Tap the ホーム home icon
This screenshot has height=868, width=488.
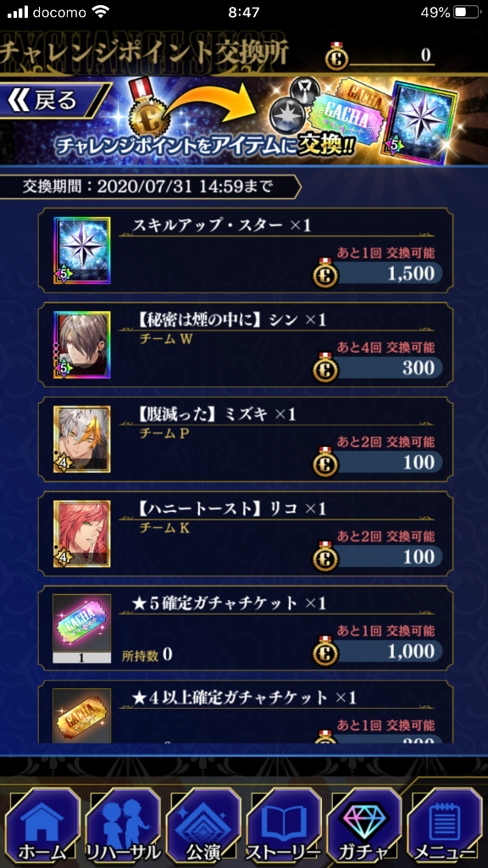tap(42, 827)
